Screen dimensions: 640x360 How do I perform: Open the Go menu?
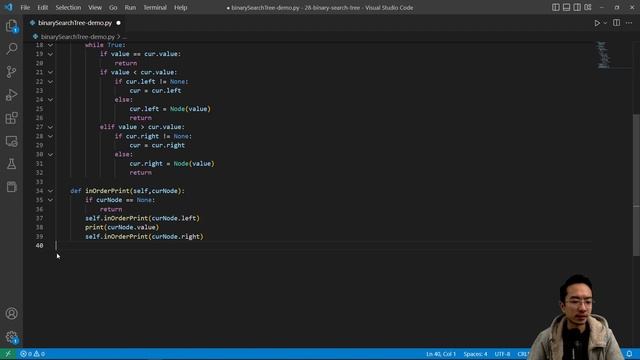[x=113, y=7]
